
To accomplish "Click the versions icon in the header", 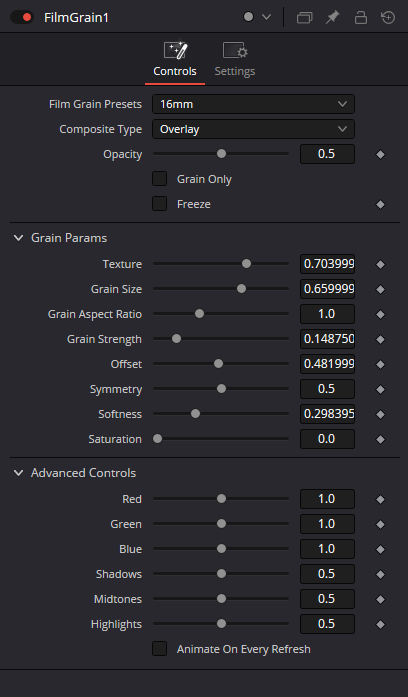I will coord(304,17).
